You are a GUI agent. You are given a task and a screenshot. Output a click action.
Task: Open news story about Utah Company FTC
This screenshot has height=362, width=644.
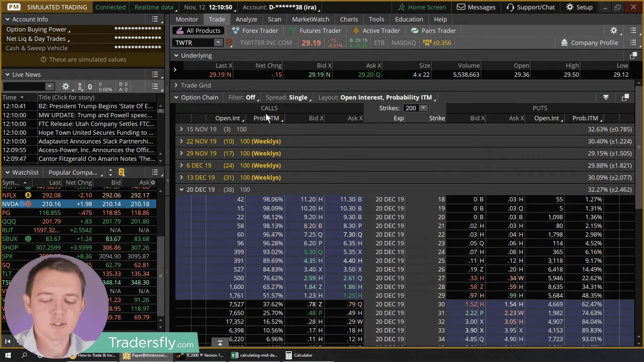tap(97, 124)
